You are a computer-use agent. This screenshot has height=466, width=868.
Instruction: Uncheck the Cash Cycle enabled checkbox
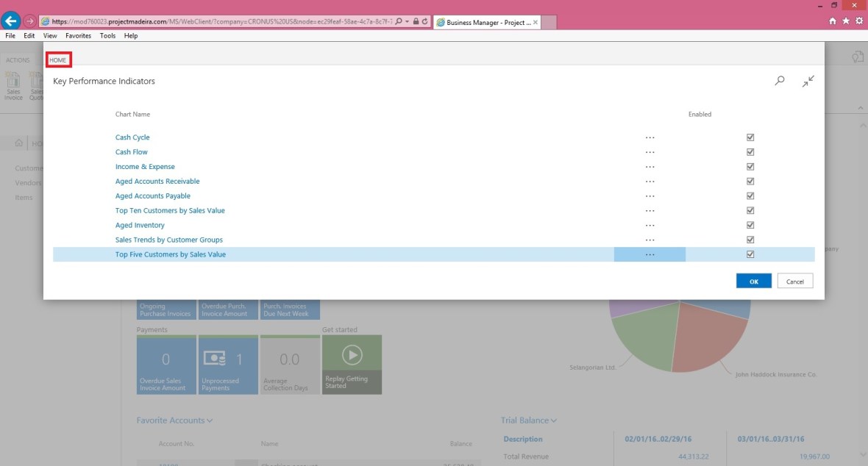(750, 137)
